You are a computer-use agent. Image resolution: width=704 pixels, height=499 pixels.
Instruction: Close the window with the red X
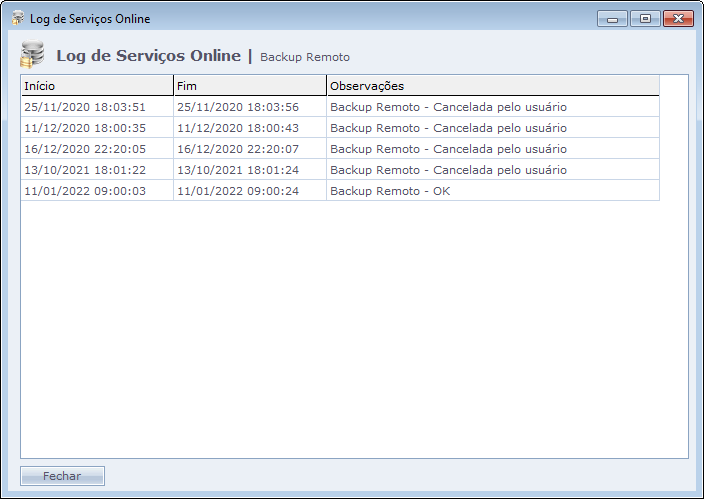[678, 18]
